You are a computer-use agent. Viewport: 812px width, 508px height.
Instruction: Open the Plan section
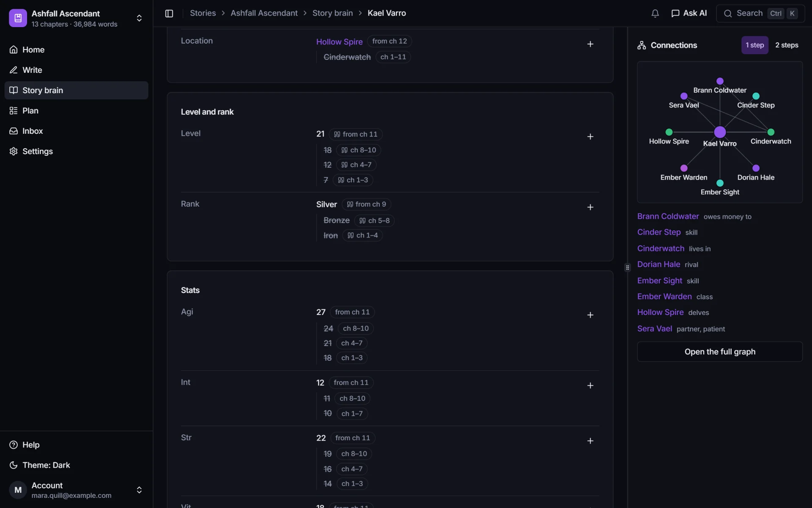click(x=76, y=110)
